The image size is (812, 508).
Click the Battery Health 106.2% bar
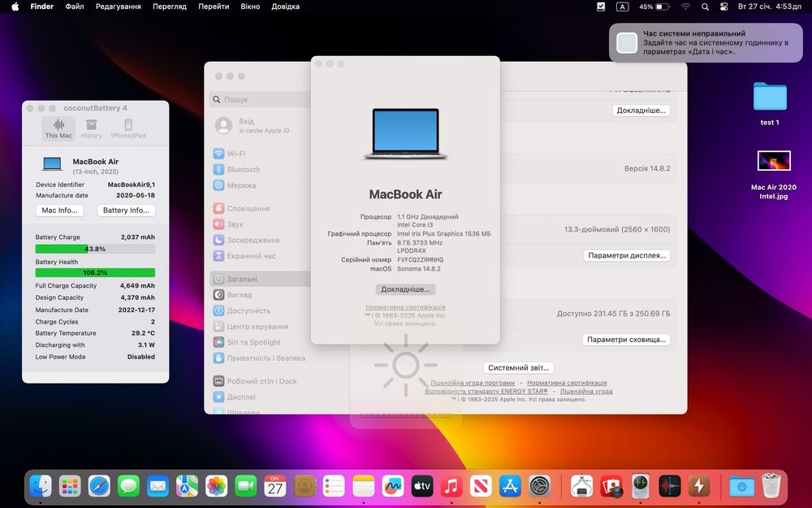click(x=95, y=272)
